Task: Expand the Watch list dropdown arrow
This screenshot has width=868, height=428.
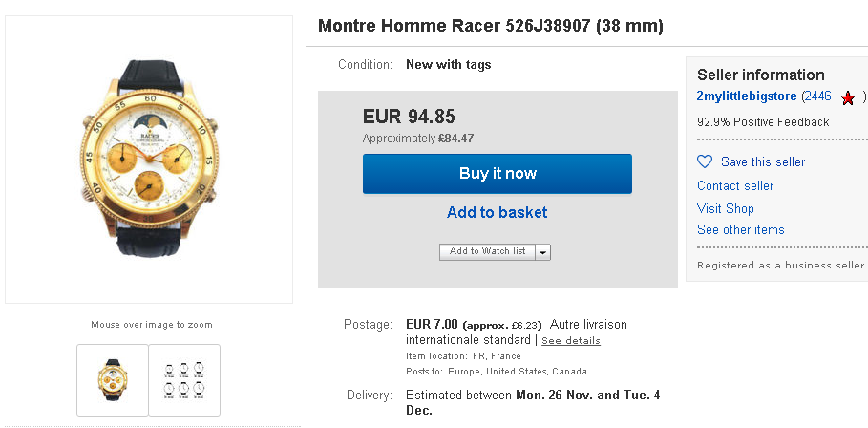Action: 543,252
